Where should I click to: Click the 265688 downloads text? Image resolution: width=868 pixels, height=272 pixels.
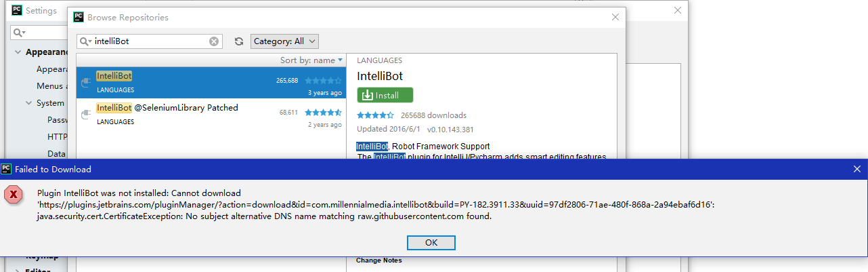click(433, 115)
